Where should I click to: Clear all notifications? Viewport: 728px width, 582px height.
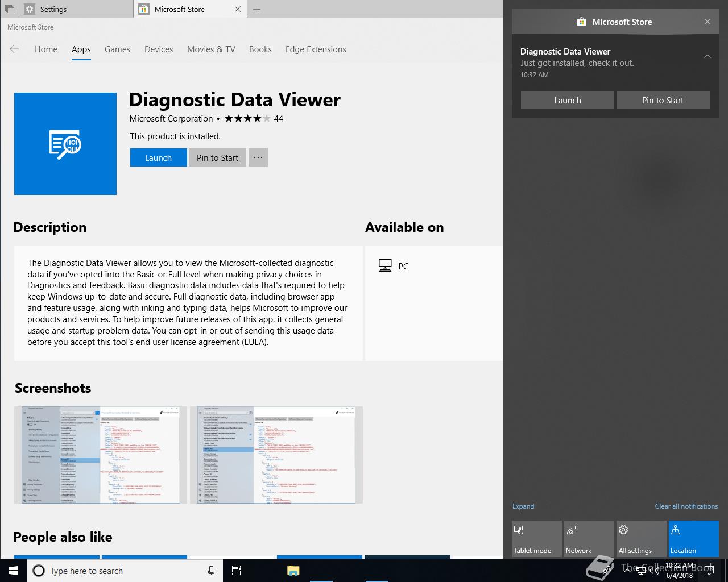[686, 506]
